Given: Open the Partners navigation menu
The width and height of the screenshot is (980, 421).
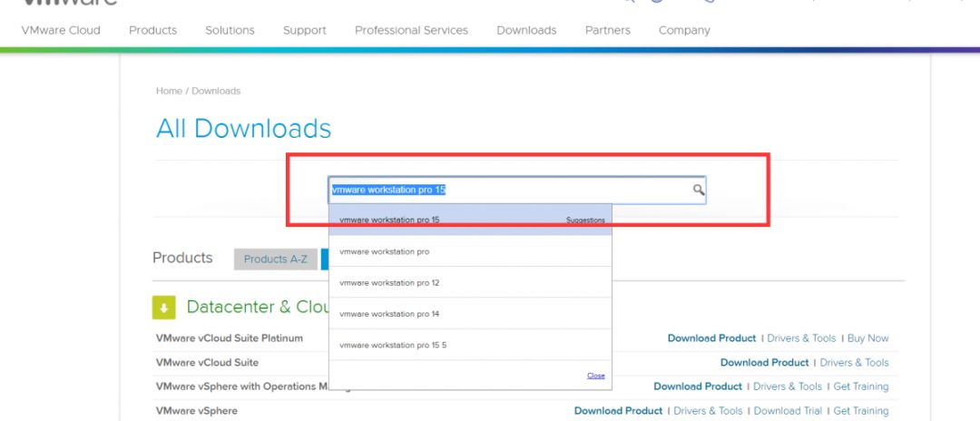Looking at the screenshot, I should (x=607, y=30).
